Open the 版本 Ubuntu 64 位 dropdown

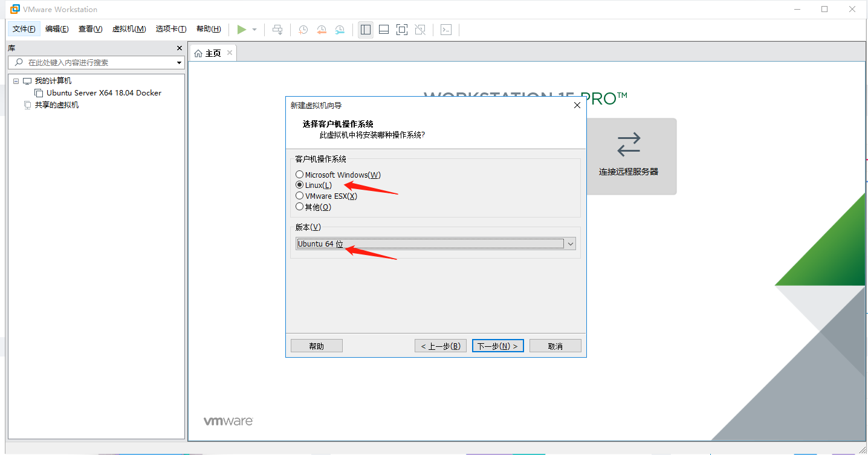click(x=436, y=244)
